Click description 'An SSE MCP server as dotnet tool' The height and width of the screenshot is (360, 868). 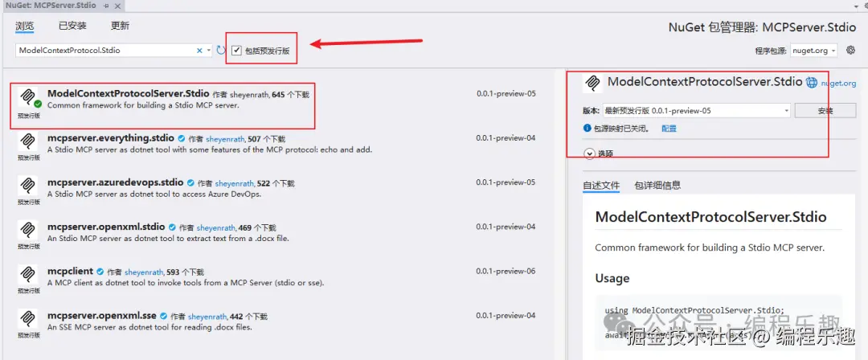point(150,327)
